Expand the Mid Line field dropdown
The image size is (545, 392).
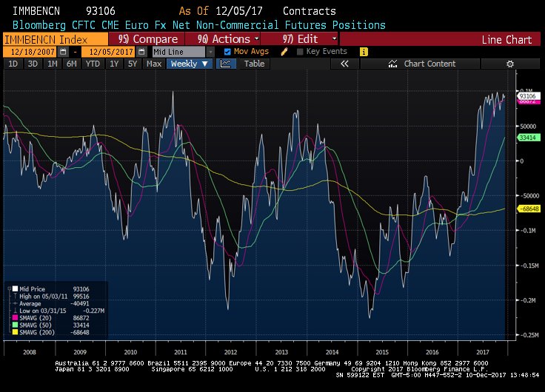(x=210, y=52)
